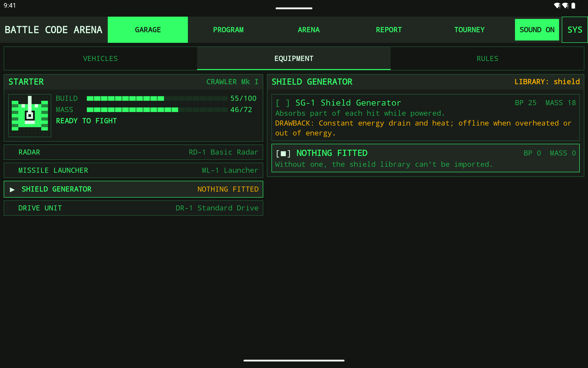Click the ML-1 Launcher value
The image size is (588, 368).
coord(230,170)
